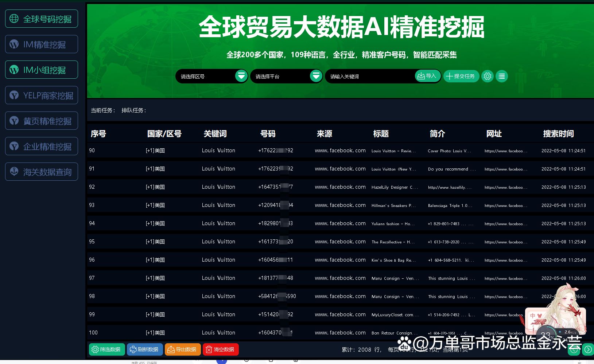The height and width of the screenshot is (364, 594).
Task: Open the task list icon button
Action: pyautogui.click(x=502, y=76)
